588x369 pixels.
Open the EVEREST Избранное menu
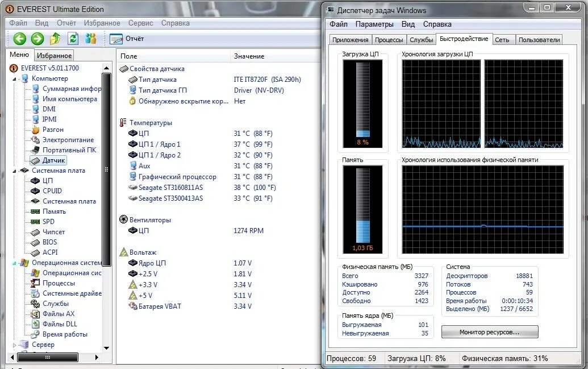coord(102,23)
